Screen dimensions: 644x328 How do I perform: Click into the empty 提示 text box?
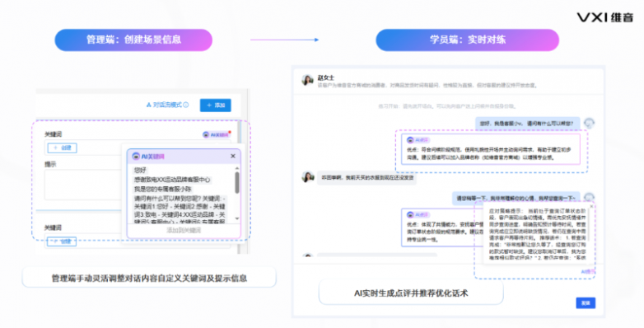click(83, 185)
